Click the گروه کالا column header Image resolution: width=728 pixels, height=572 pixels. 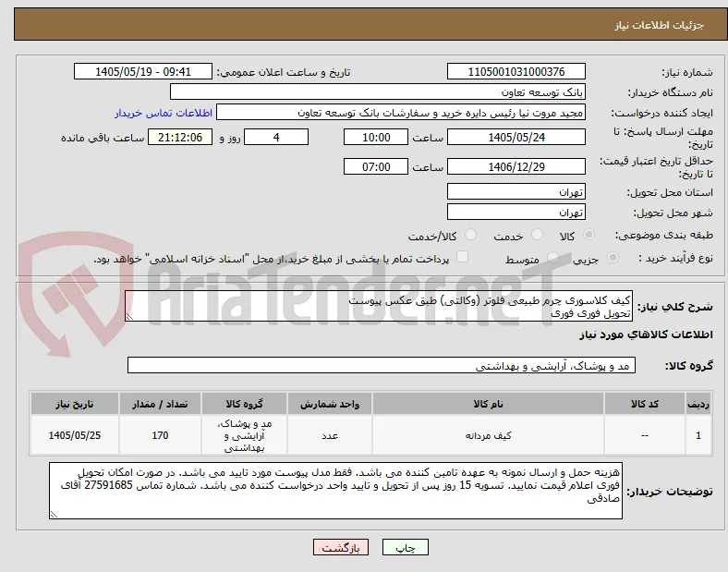(x=244, y=404)
